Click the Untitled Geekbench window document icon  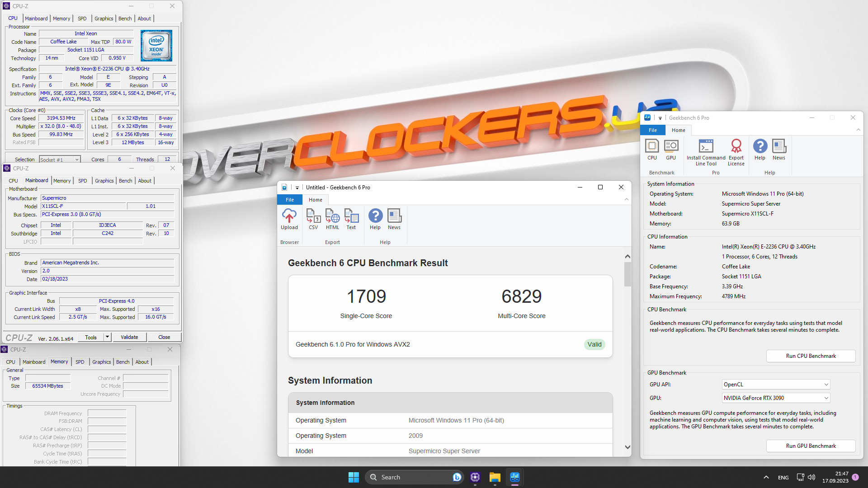pos(284,187)
